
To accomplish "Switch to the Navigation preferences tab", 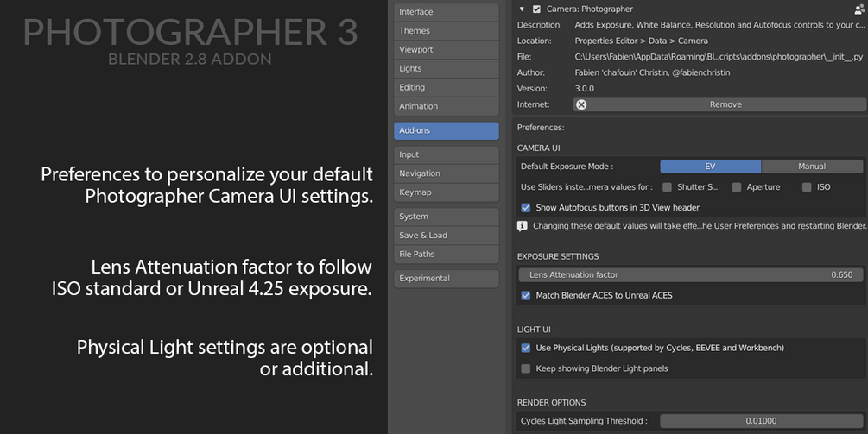I will point(447,173).
